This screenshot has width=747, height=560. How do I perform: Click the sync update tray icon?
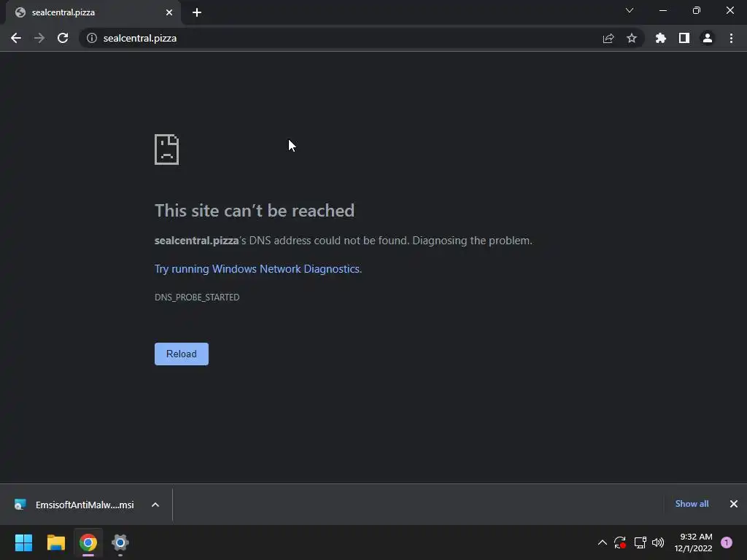620,542
